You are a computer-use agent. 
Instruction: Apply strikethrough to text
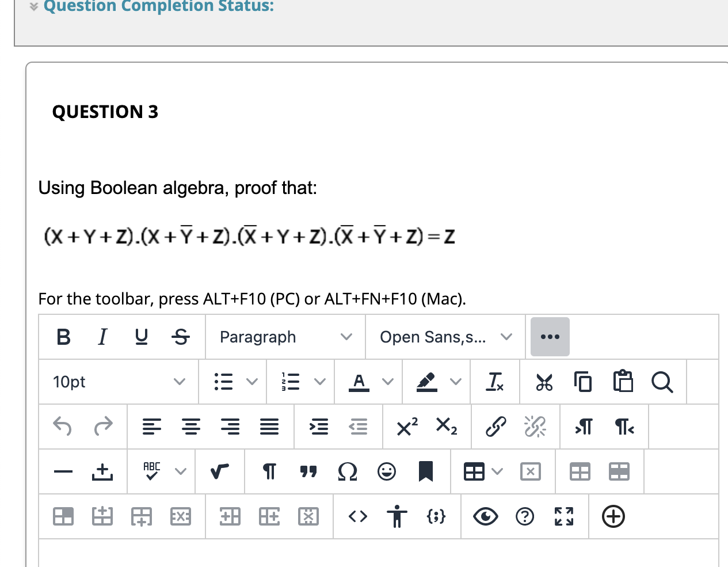point(181,337)
